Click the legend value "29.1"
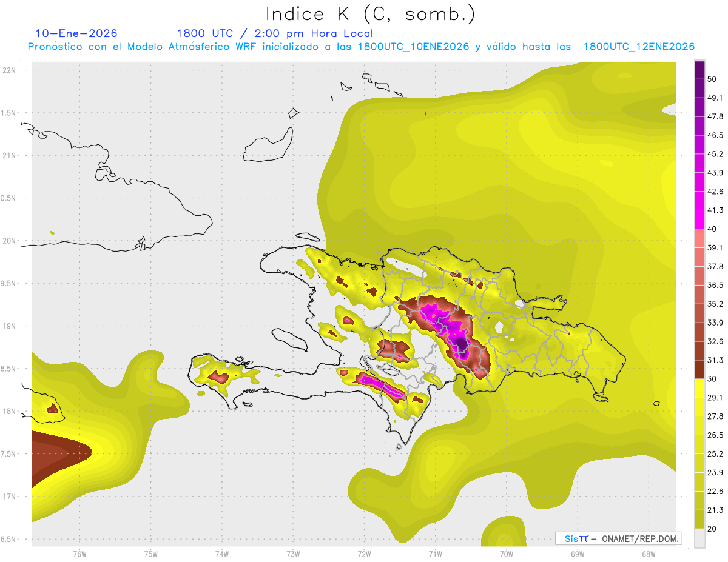Viewport: 728px width, 562px height. coord(715,398)
